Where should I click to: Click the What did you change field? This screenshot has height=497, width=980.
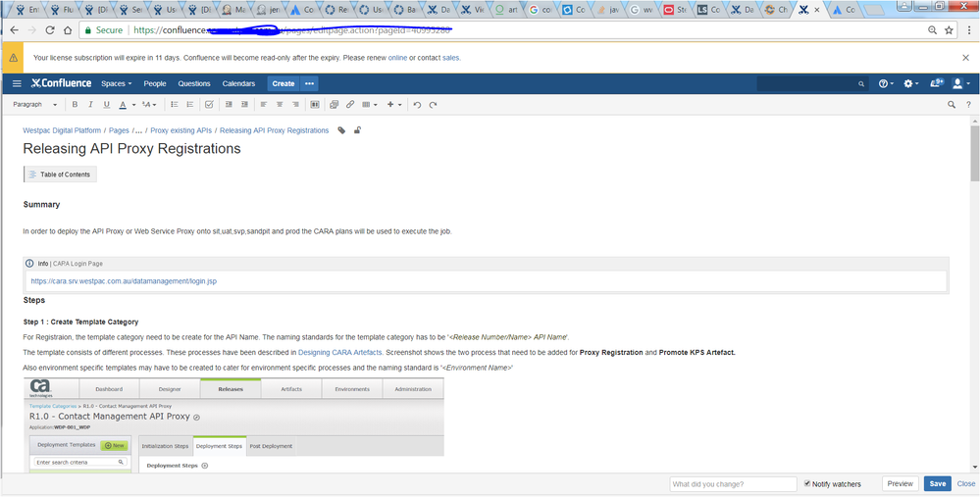coord(733,484)
